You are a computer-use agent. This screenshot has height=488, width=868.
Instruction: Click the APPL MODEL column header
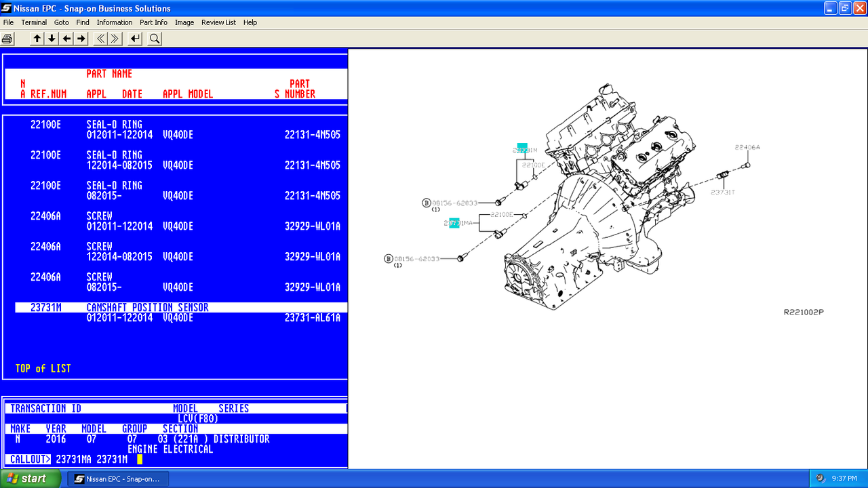click(x=188, y=94)
